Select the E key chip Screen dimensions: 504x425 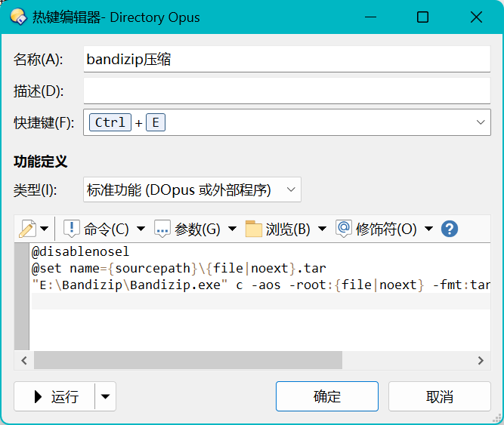click(x=156, y=122)
